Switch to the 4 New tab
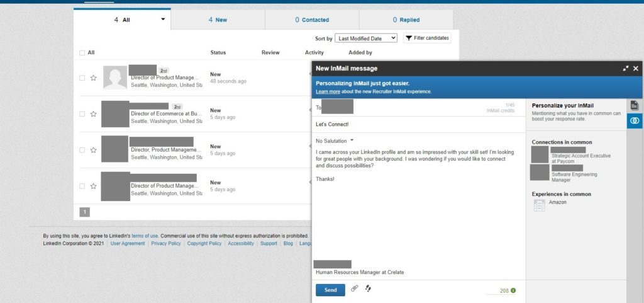Image resolution: width=644 pixels, height=303 pixels. click(218, 20)
